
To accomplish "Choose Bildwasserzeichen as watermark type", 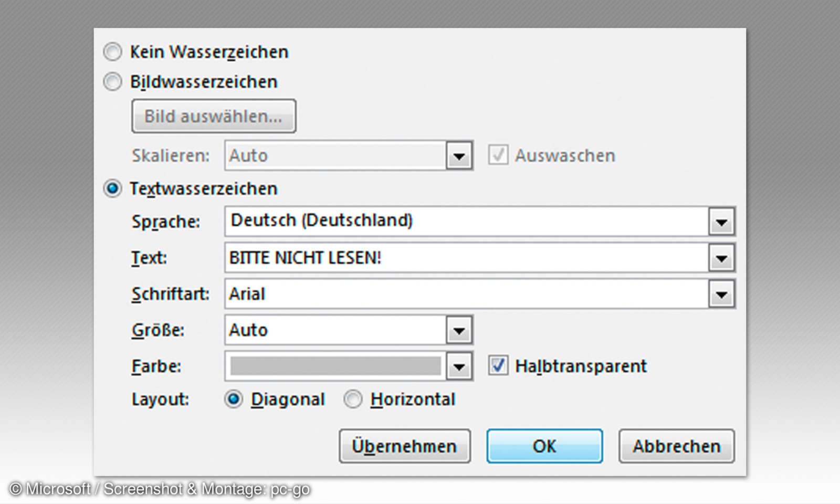I will (x=112, y=81).
